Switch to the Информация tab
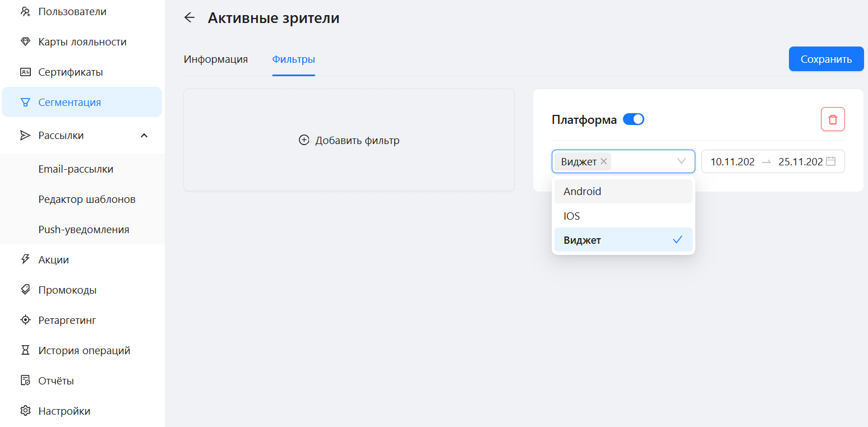 (x=216, y=59)
